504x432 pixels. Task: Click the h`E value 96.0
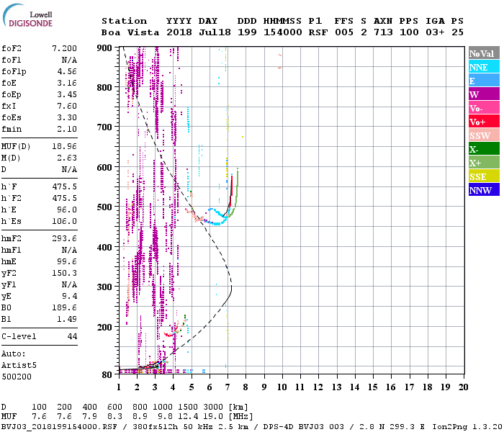(x=67, y=210)
